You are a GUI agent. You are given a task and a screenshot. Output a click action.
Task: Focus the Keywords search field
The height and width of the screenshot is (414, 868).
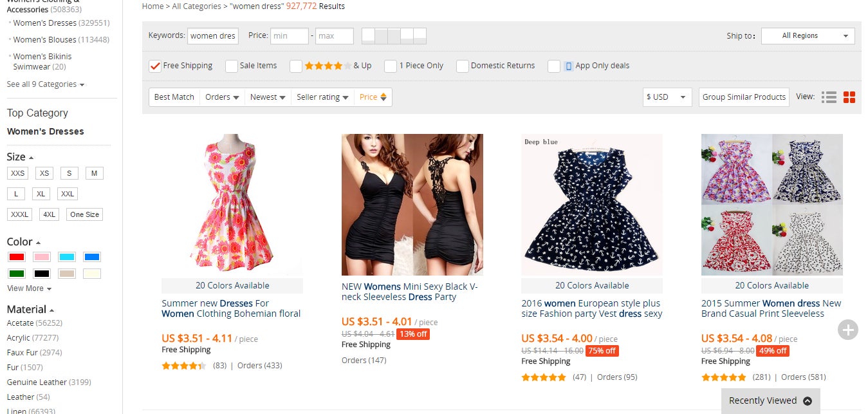click(213, 36)
